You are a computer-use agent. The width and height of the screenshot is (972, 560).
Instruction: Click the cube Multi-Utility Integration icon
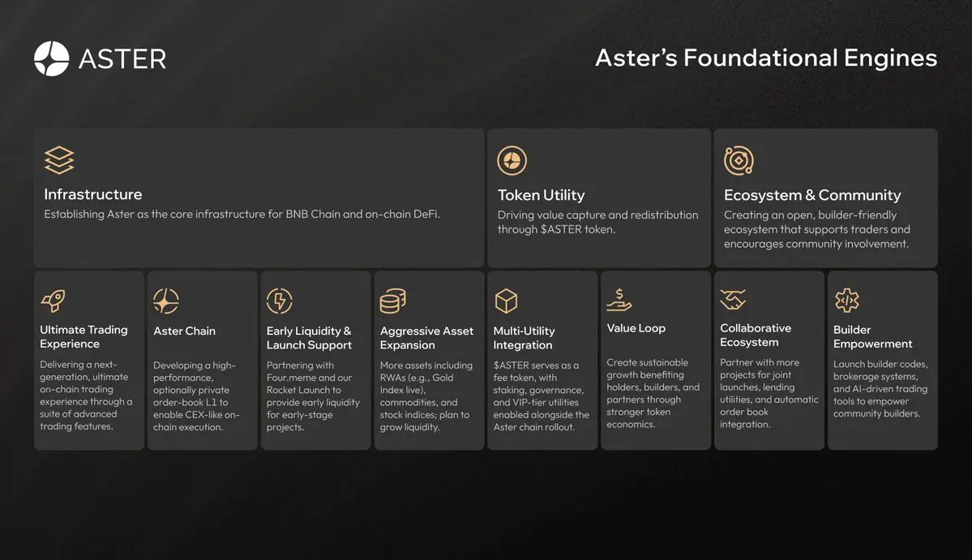click(x=506, y=301)
